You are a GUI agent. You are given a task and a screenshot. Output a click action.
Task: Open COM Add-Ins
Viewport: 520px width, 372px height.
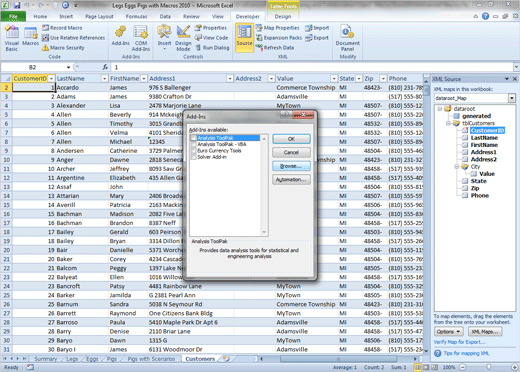click(x=141, y=38)
